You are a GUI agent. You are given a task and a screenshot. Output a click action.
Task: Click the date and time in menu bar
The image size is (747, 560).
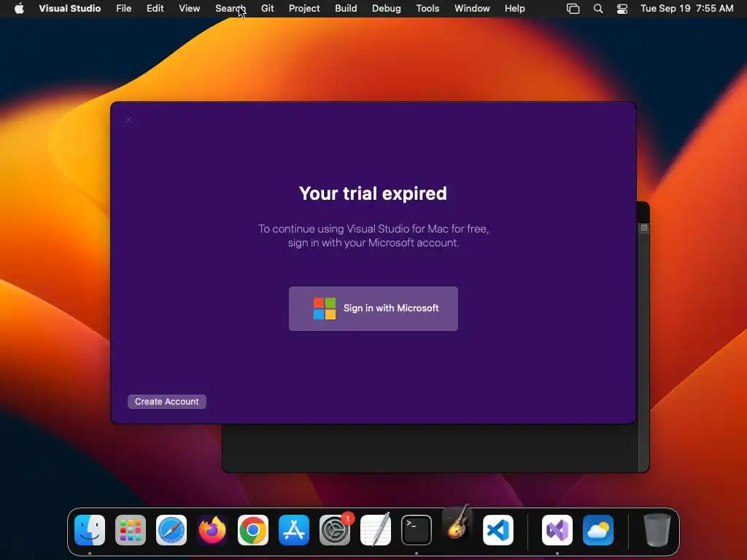[x=686, y=9]
